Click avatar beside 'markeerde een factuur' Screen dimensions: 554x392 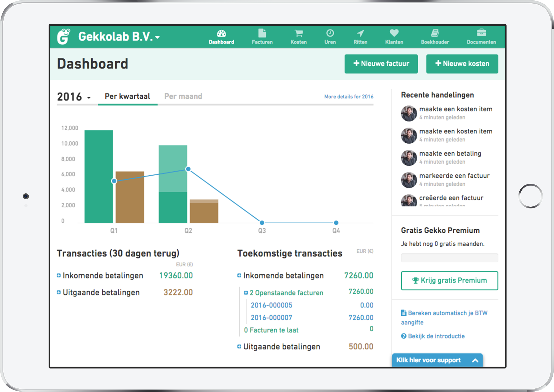pos(409,180)
